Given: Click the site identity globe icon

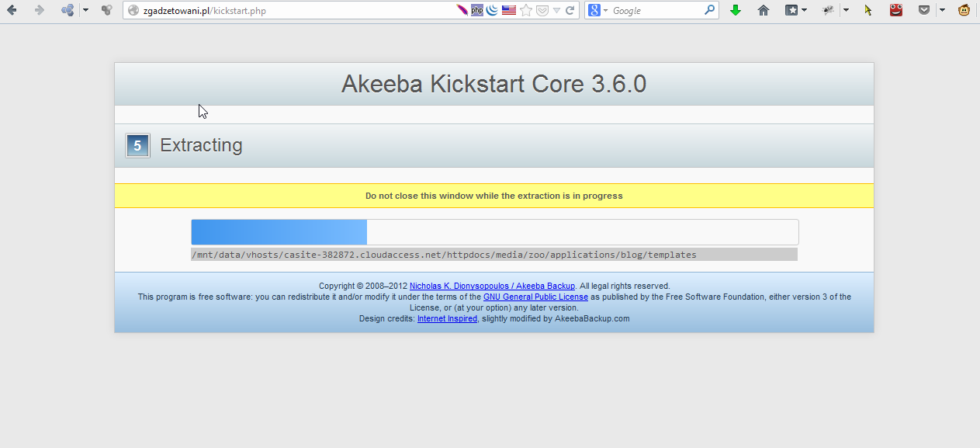Looking at the screenshot, I should coord(133,10).
